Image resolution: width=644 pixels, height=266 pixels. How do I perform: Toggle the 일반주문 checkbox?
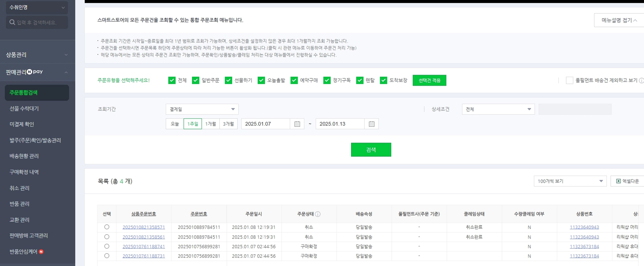196,80
